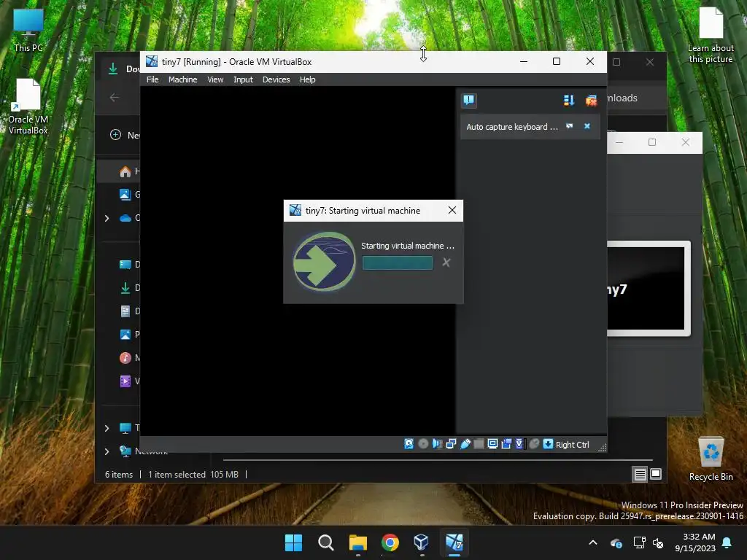The width and height of the screenshot is (747, 560).
Task: Expand the This PC node in Explorer sidebar
Action: (x=107, y=428)
